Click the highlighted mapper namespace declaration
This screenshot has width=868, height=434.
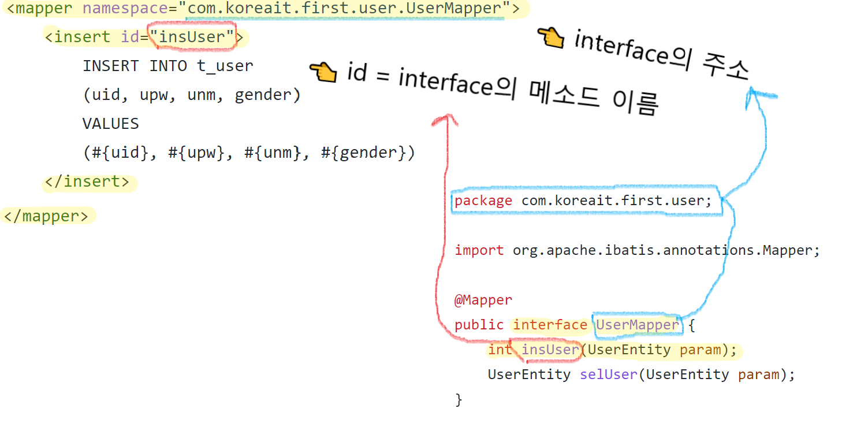(x=263, y=8)
